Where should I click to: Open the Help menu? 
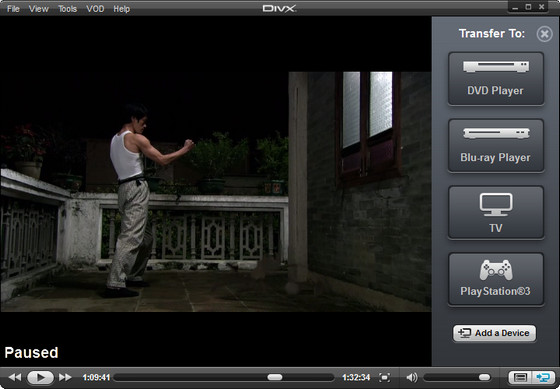click(x=121, y=9)
